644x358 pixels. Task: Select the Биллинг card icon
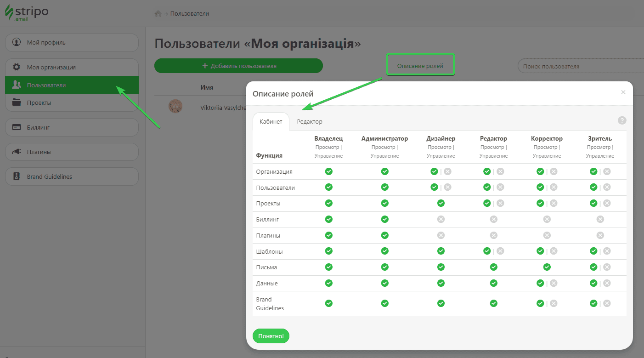pyautogui.click(x=17, y=127)
